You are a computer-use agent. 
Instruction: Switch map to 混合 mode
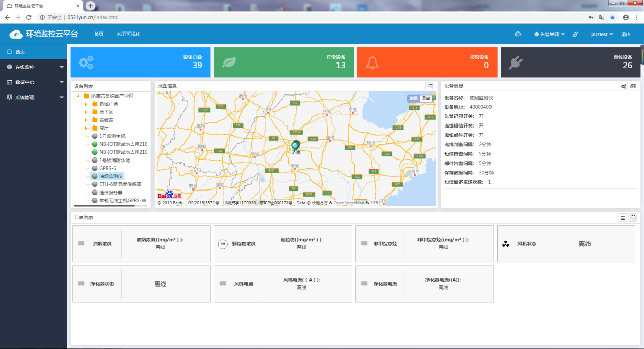426,98
